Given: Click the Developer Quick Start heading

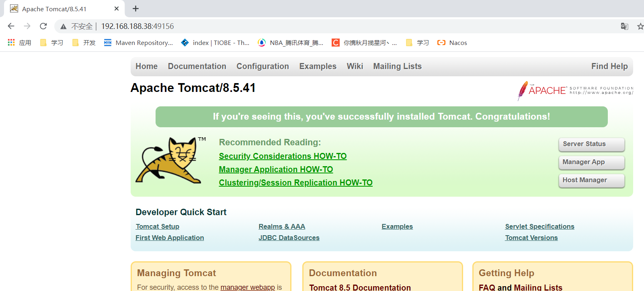Looking at the screenshot, I should point(181,212).
